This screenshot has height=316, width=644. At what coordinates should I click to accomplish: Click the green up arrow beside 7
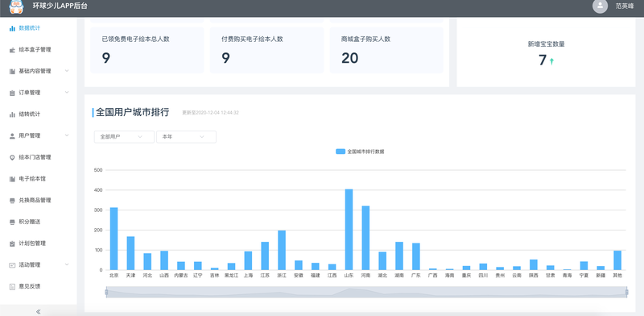[x=551, y=61]
